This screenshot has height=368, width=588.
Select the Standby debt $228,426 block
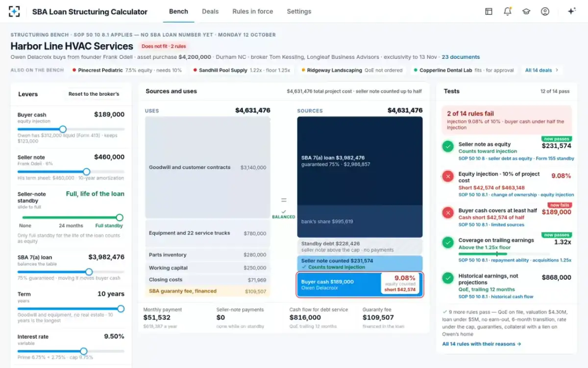pos(360,246)
